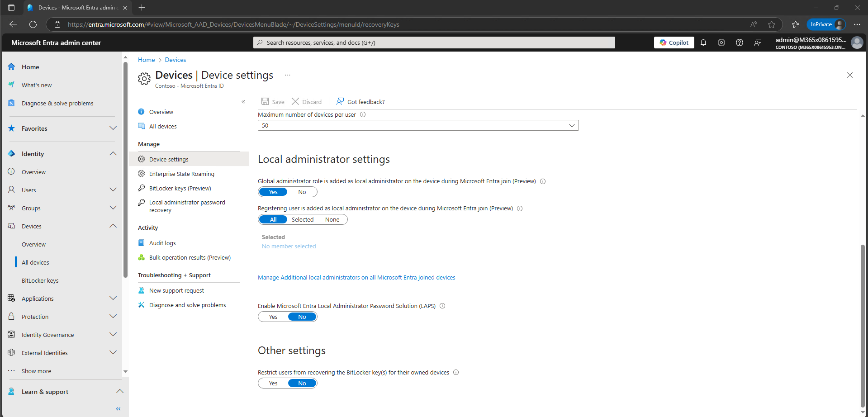The width and height of the screenshot is (868, 417).
Task: Click the Copilot button in header
Action: 674,43
